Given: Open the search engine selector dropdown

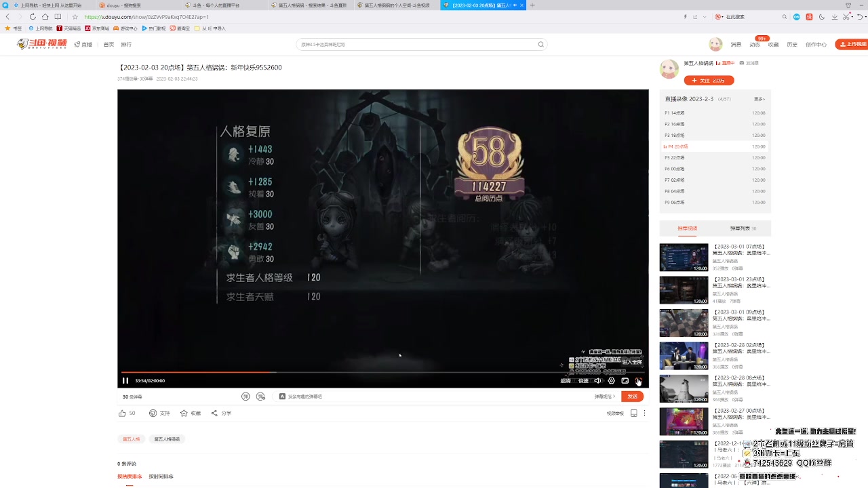Looking at the screenshot, I should point(719,16).
